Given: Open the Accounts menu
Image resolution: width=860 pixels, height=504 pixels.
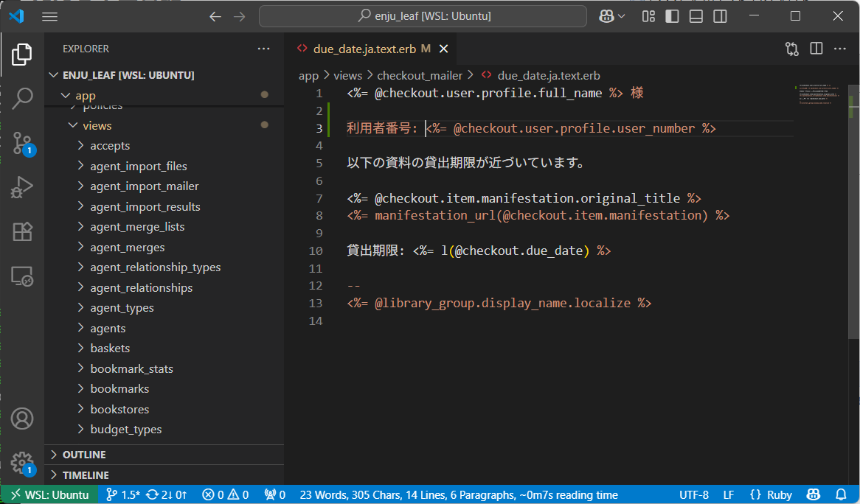Looking at the screenshot, I should click(x=22, y=419).
